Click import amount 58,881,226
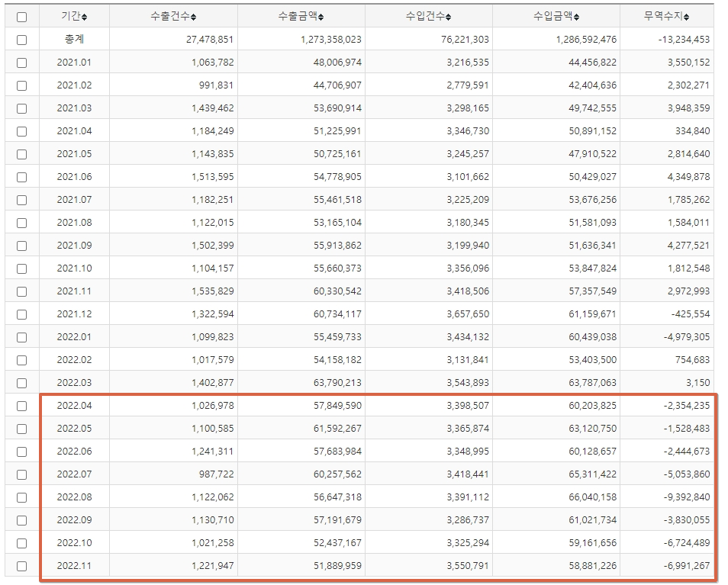 [x=593, y=566]
